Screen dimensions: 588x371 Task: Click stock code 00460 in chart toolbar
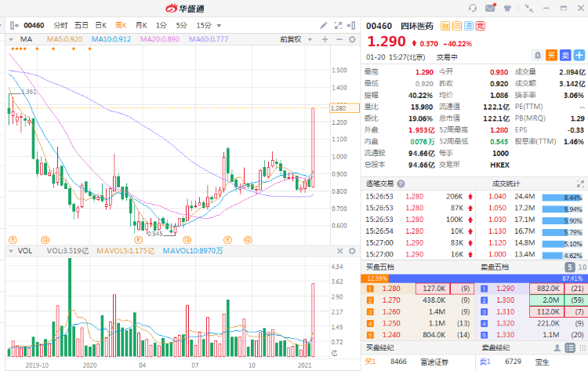[34, 26]
